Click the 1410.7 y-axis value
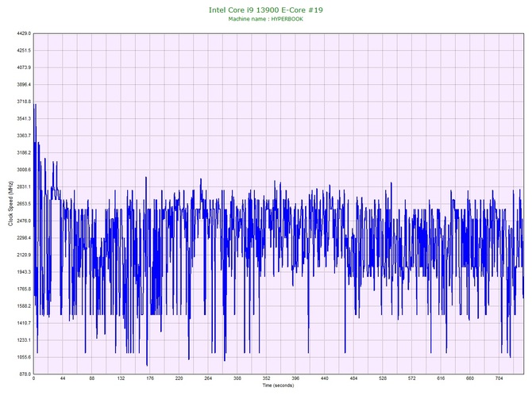Viewport: 532px width, 399px height. click(x=24, y=323)
